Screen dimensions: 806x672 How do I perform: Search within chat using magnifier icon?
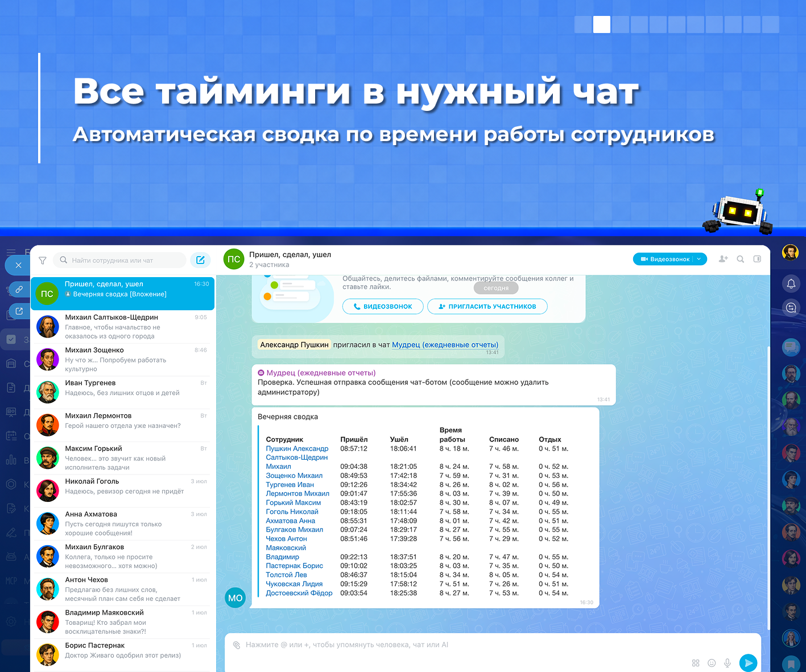click(x=741, y=259)
